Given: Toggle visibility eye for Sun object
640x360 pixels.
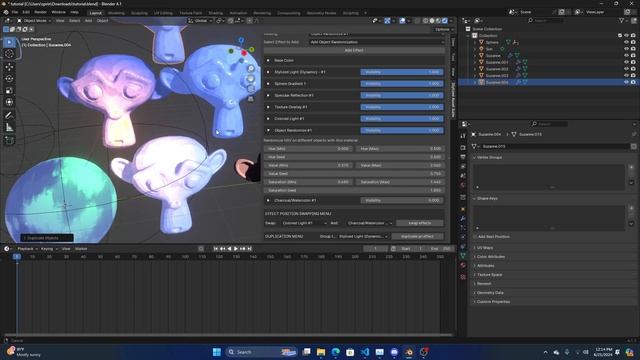Looking at the screenshot, I should click(x=627, y=49).
